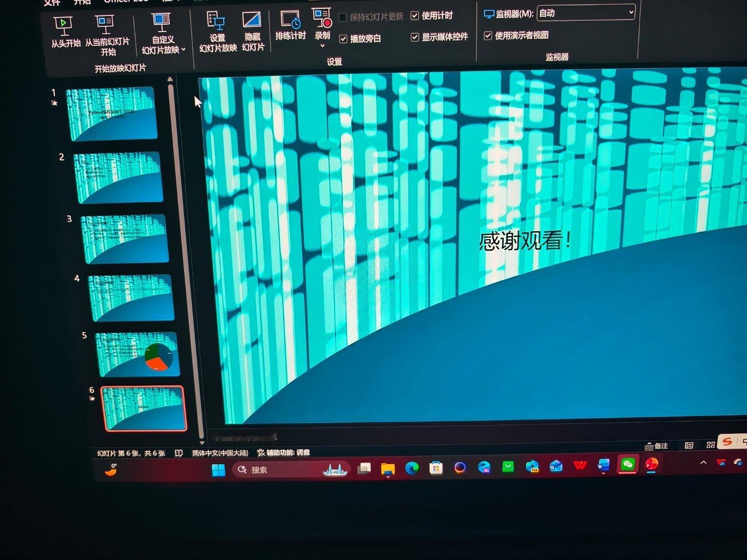Switch to the 开始 (Home) ribbon tab
This screenshot has width=747, height=560.
82,2
